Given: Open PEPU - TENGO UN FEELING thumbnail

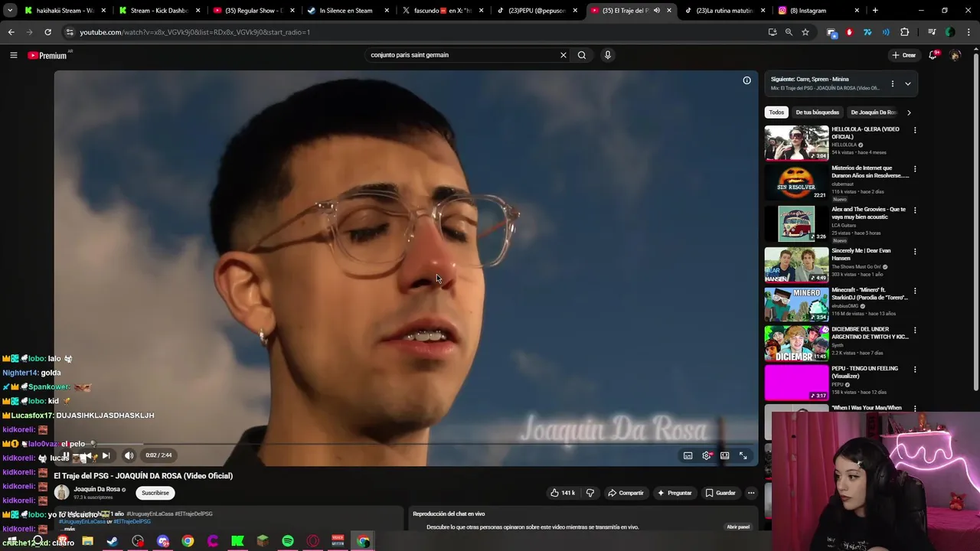Looking at the screenshot, I should (796, 383).
